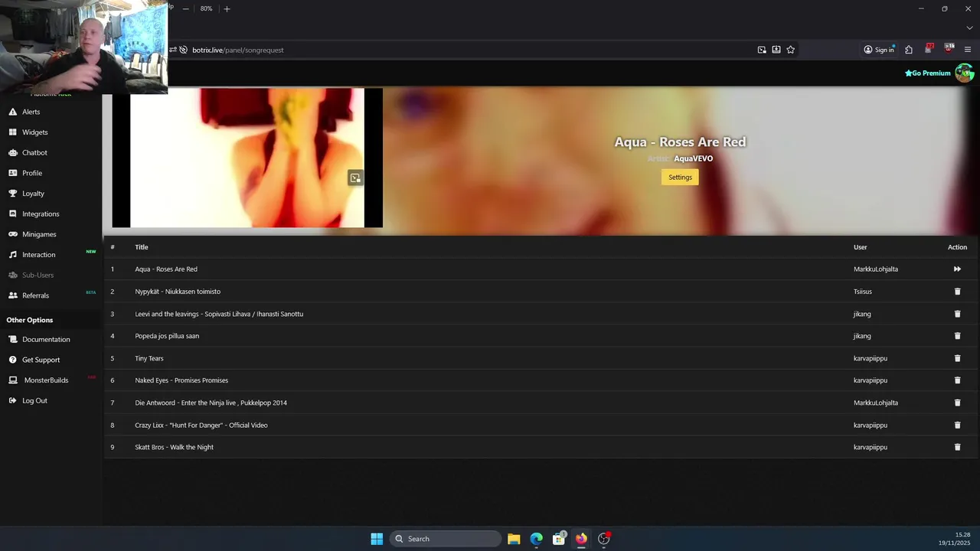980x551 pixels.
Task: Open the user avatar menu
Action: [965, 73]
